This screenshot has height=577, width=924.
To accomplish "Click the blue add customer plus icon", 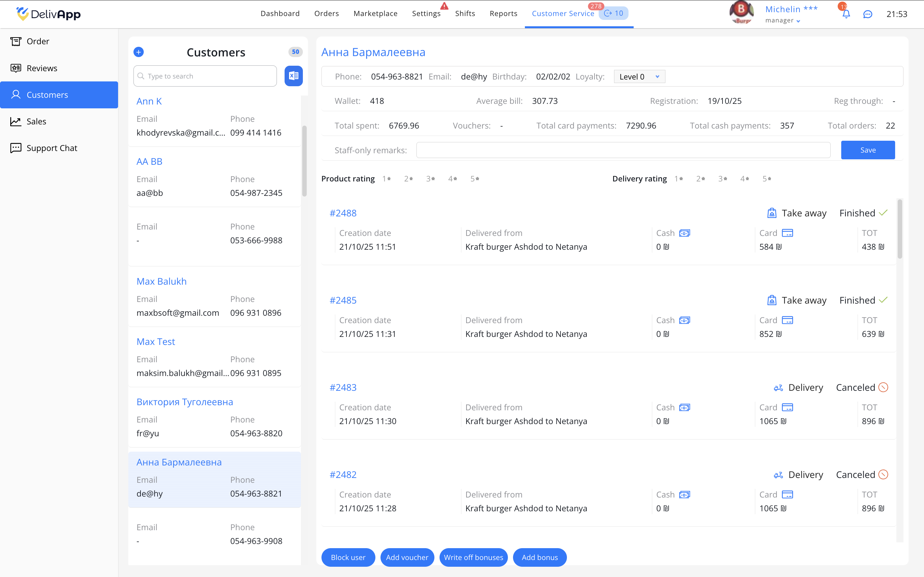I will pos(139,52).
